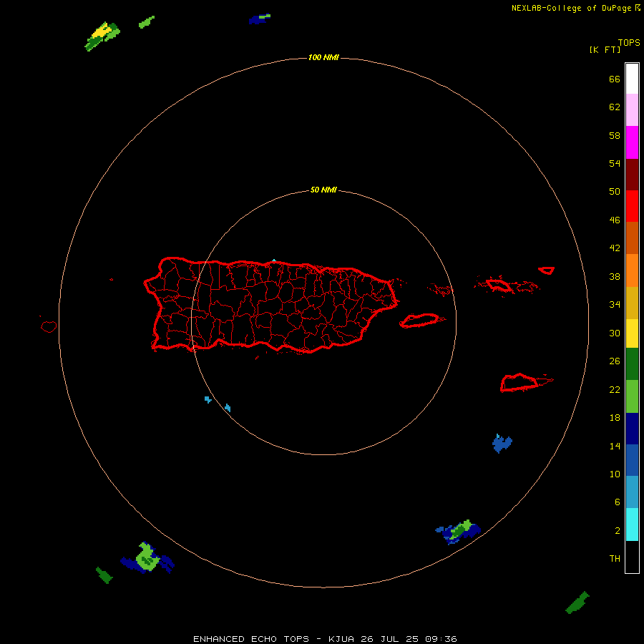
Task: Click the 'TOPS' legend heading
Action: pos(629,43)
